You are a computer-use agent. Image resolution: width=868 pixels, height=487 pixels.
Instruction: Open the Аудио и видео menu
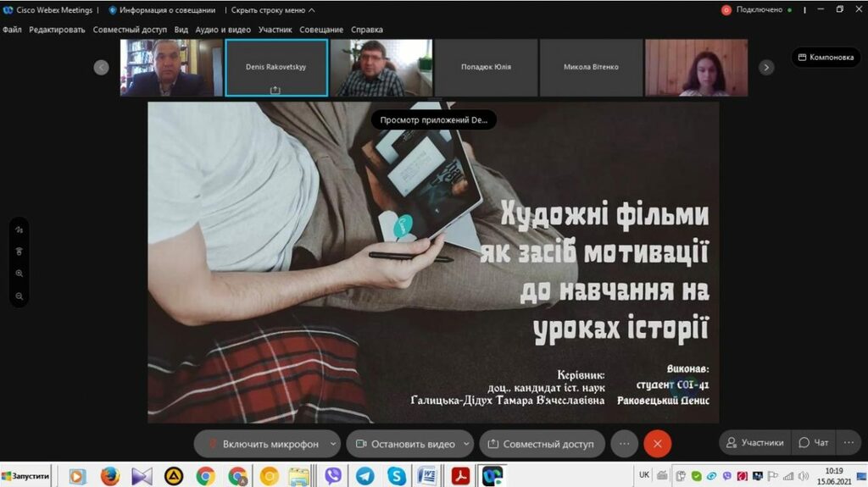223,30
